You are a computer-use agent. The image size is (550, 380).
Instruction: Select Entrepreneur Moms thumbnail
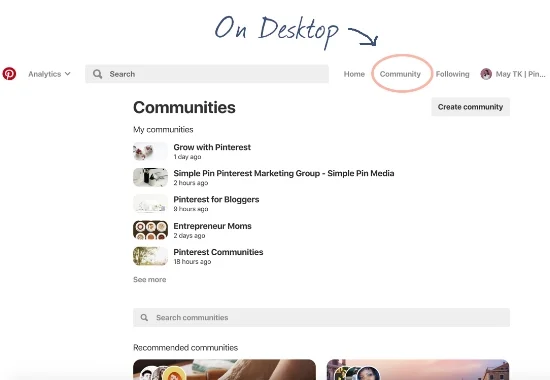150,230
